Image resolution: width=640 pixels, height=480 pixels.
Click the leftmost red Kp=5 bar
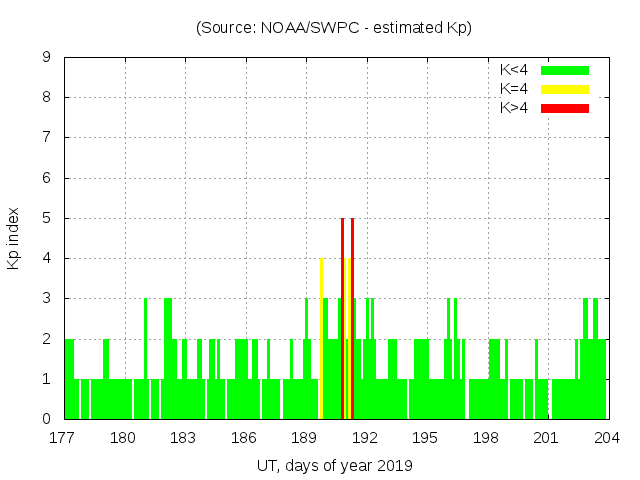click(x=342, y=318)
